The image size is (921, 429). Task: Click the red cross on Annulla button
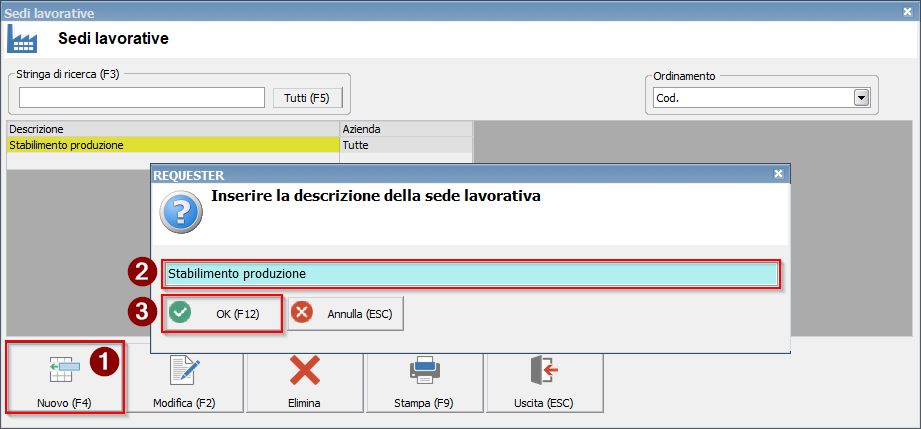(302, 313)
